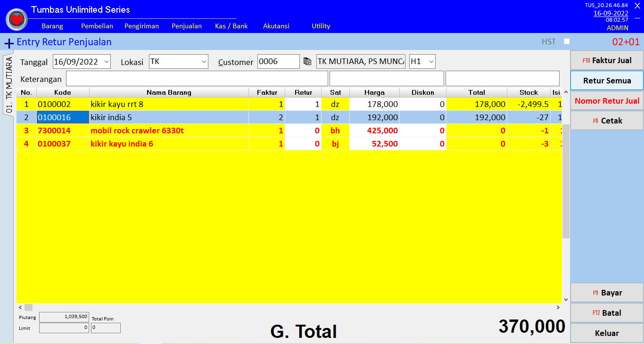Image resolution: width=644 pixels, height=344 pixels.
Task: Click the horizontal scrollbar right arrow
Action: [x=558, y=307]
